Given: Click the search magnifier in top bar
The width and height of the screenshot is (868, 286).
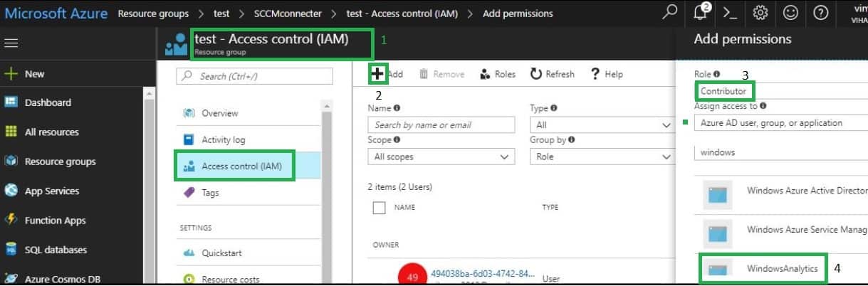Looking at the screenshot, I should [670, 13].
